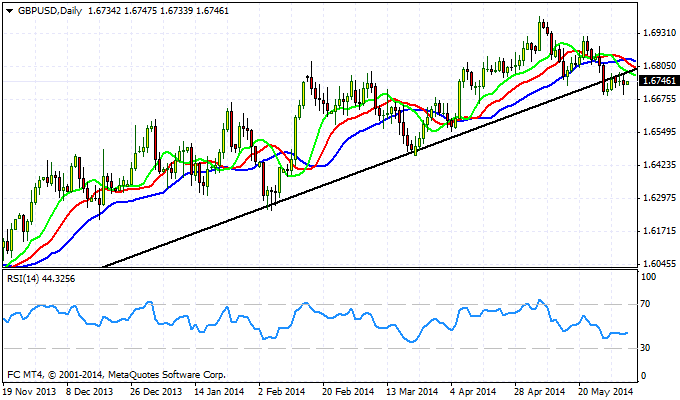Click price level 1.65495 on the scale
The height and width of the screenshot is (400, 680).
[x=659, y=132]
